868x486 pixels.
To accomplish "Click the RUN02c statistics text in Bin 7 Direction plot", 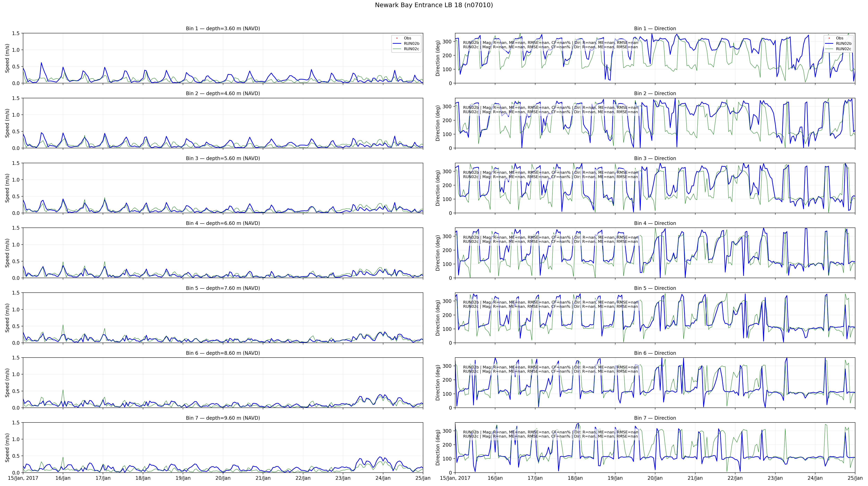I will coord(550,437).
